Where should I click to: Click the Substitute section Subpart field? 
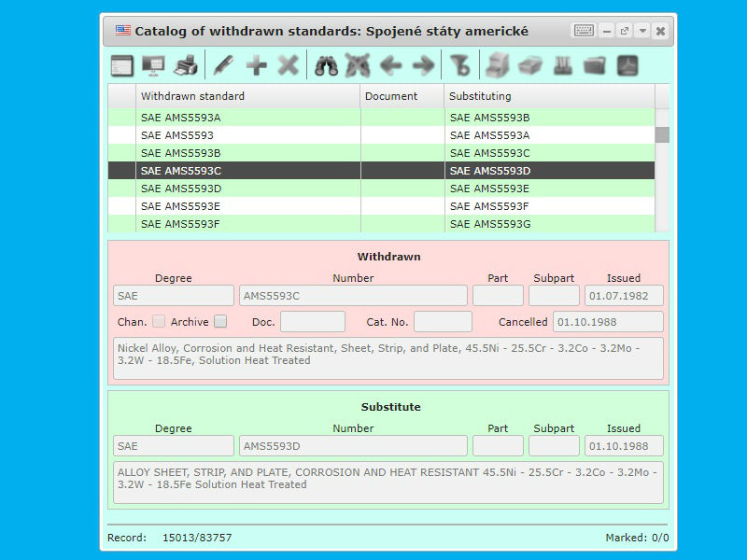point(554,446)
